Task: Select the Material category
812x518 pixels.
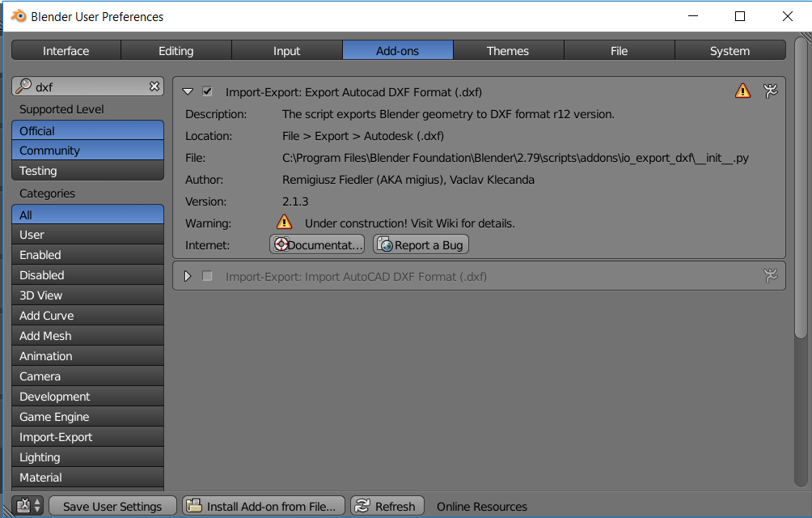Action: [x=87, y=477]
